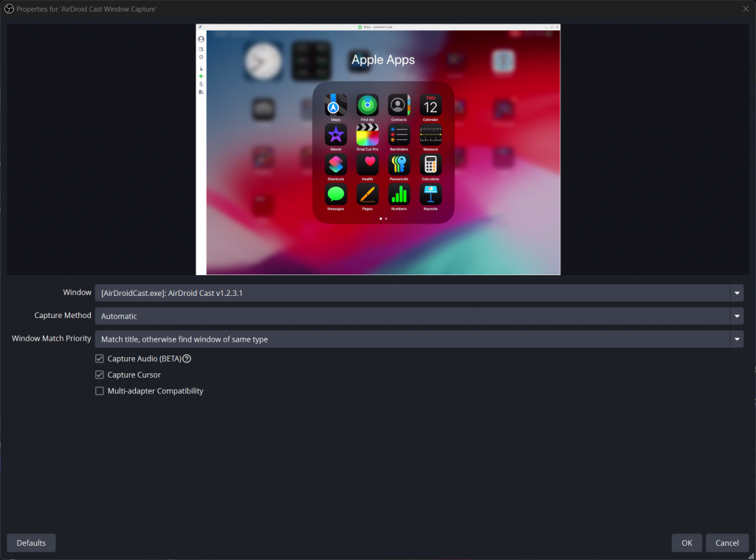Click the iMovie star icon
The height and width of the screenshot is (560, 756).
[335, 134]
